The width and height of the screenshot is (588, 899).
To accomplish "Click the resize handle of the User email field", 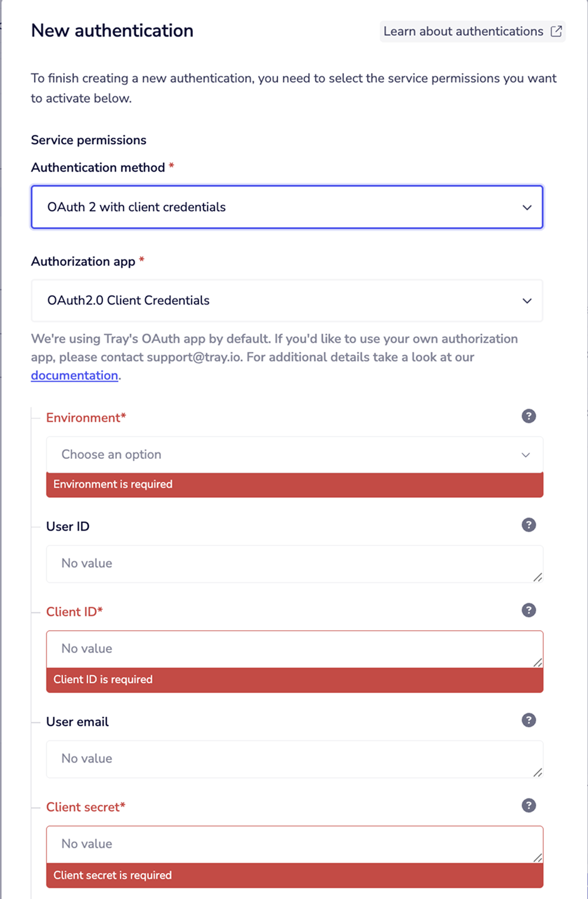I will 537,774.
